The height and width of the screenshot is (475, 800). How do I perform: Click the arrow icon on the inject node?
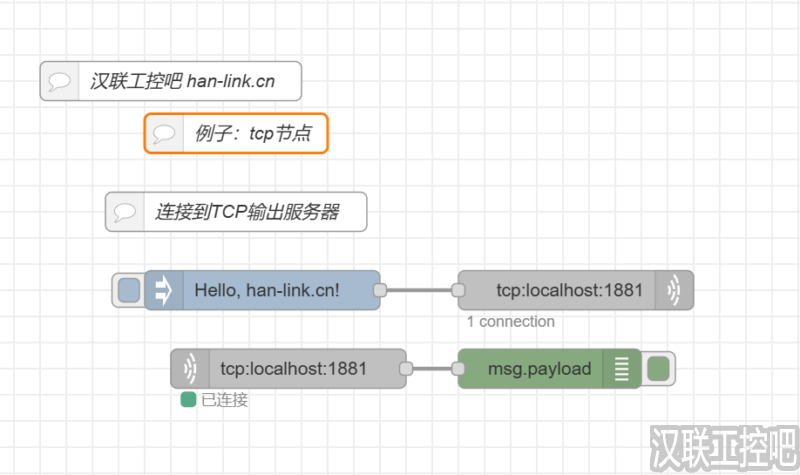tap(164, 290)
